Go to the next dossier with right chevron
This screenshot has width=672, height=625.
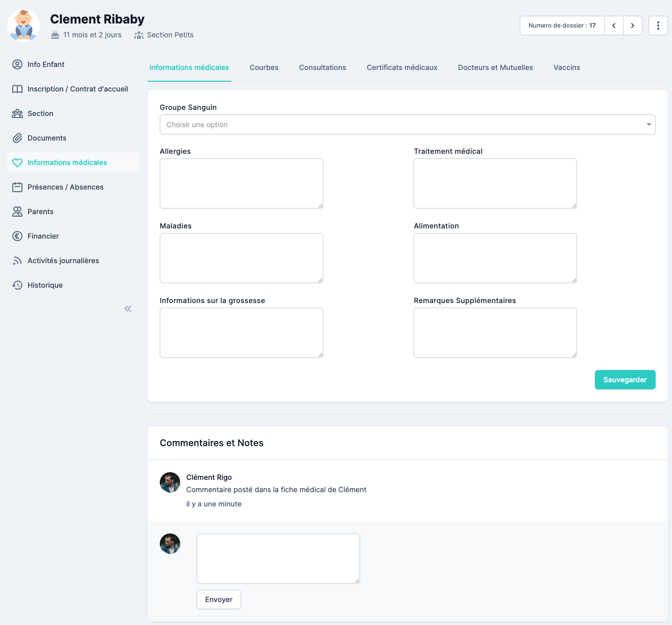(633, 26)
